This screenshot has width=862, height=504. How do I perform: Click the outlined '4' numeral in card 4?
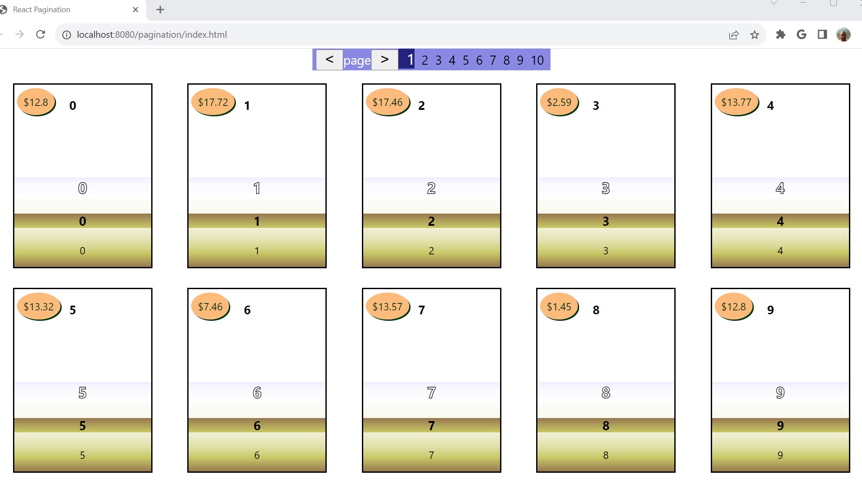pos(780,188)
